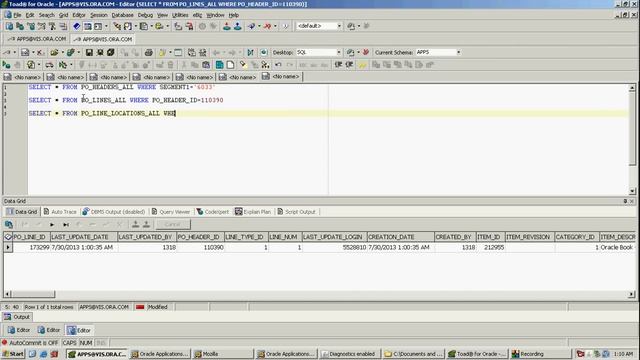Click the Oracle Book description cell
Image resolution: width=640 pixels, height=360 pixels.
[617, 247]
